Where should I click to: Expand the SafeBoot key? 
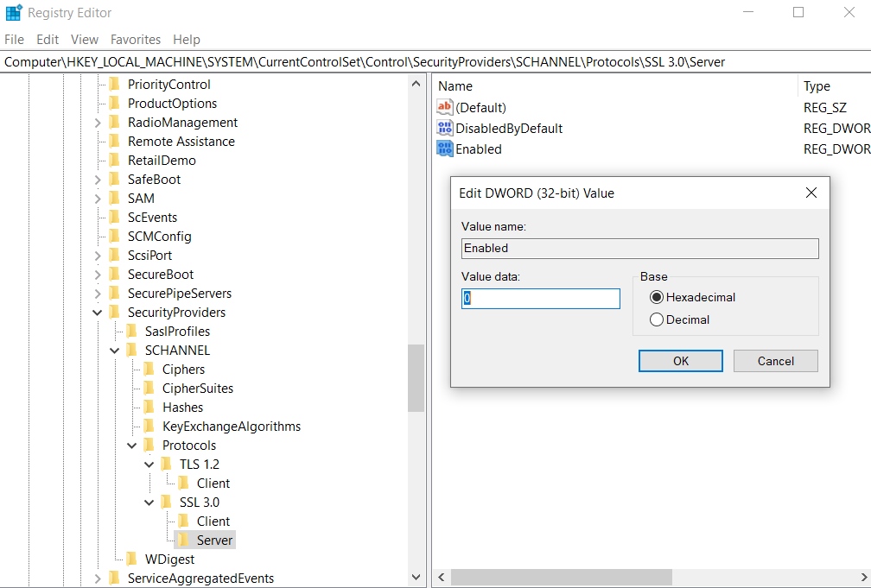point(98,180)
